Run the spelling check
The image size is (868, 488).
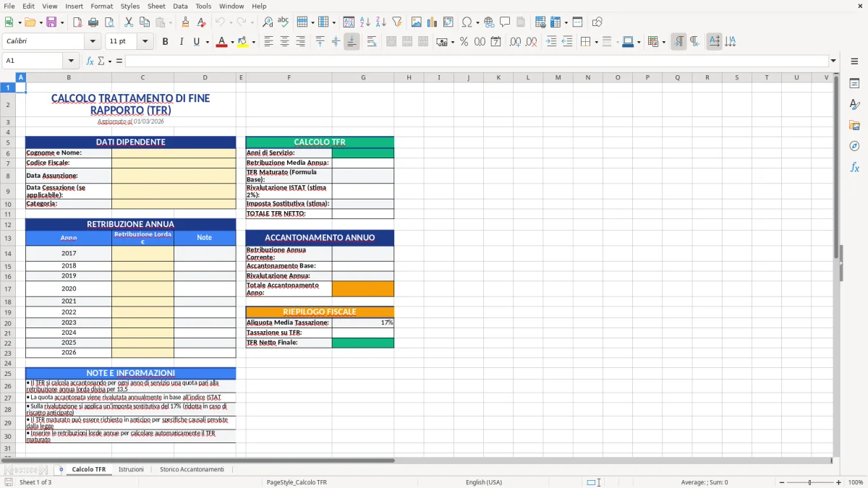point(284,22)
